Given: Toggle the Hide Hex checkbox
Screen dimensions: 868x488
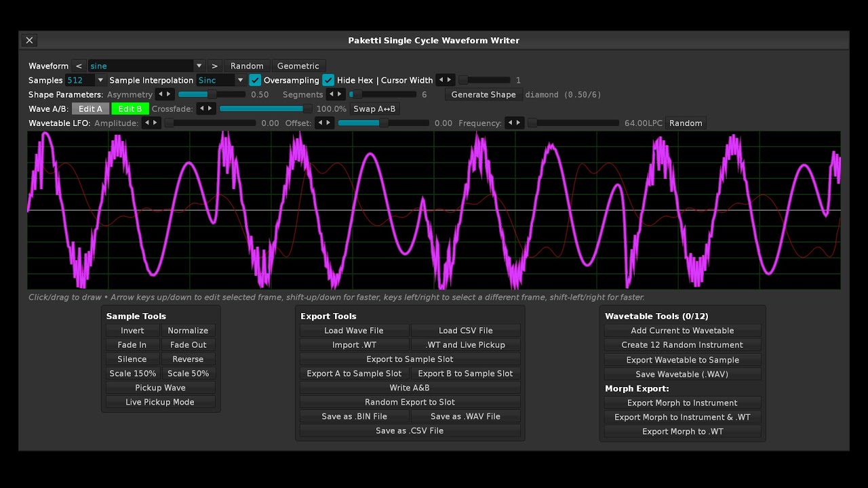Looking at the screenshot, I should [328, 80].
